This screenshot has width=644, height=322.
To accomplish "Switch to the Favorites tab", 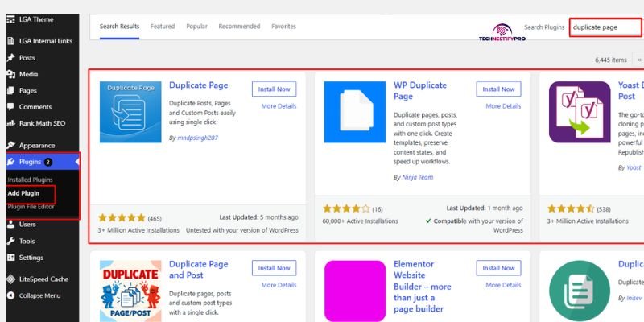I will coord(284,27).
